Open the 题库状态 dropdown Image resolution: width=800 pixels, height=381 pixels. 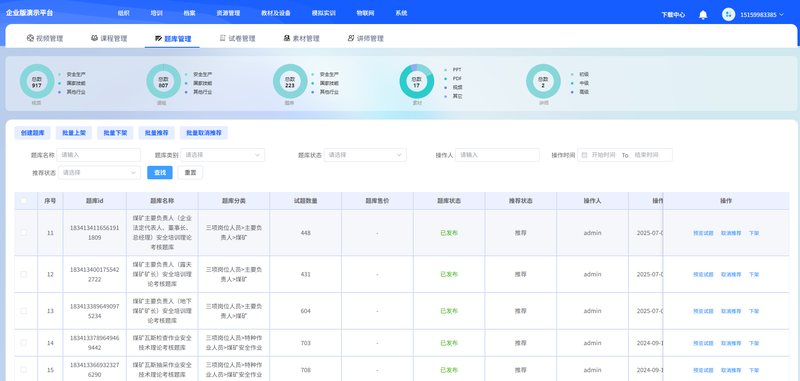[365, 155]
